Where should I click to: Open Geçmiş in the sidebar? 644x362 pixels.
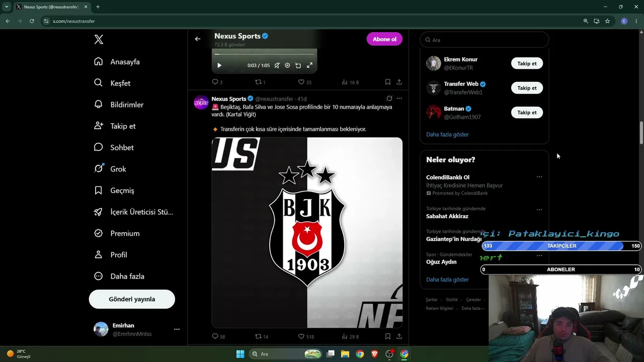114,191
